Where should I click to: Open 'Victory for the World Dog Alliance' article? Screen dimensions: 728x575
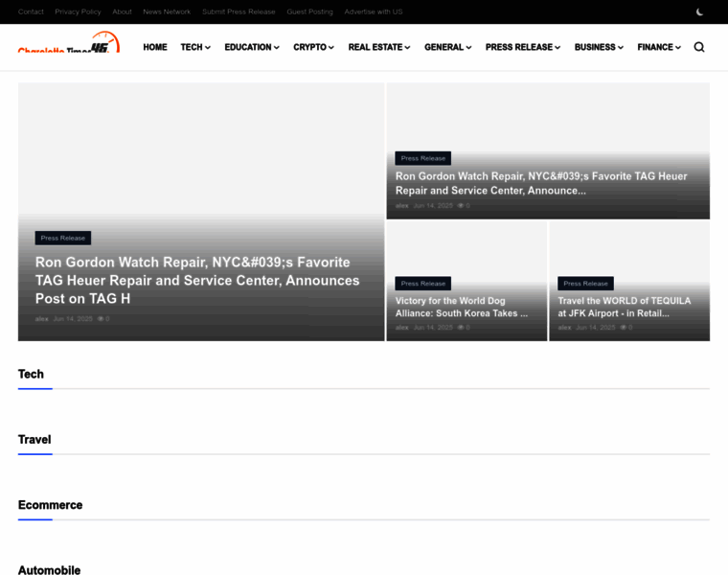(x=462, y=307)
